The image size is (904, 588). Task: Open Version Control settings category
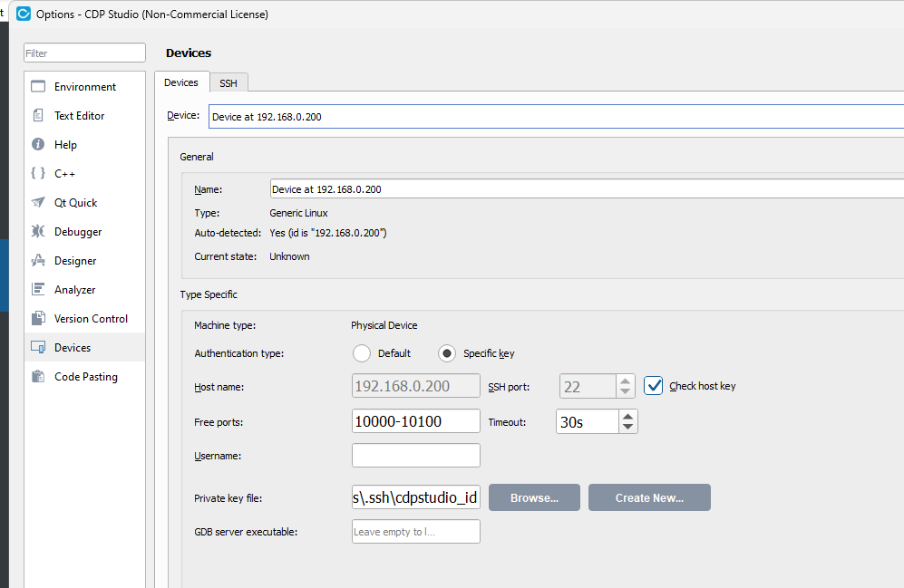point(84,319)
